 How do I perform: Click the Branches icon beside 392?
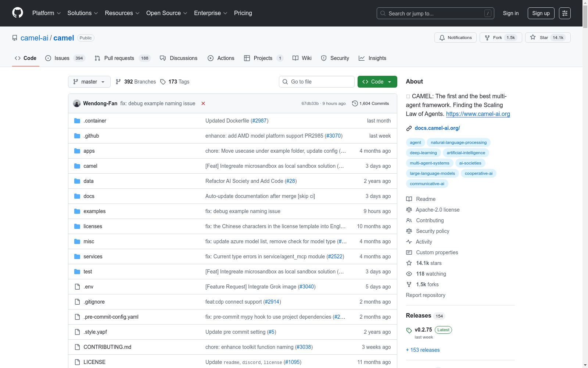tap(118, 82)
